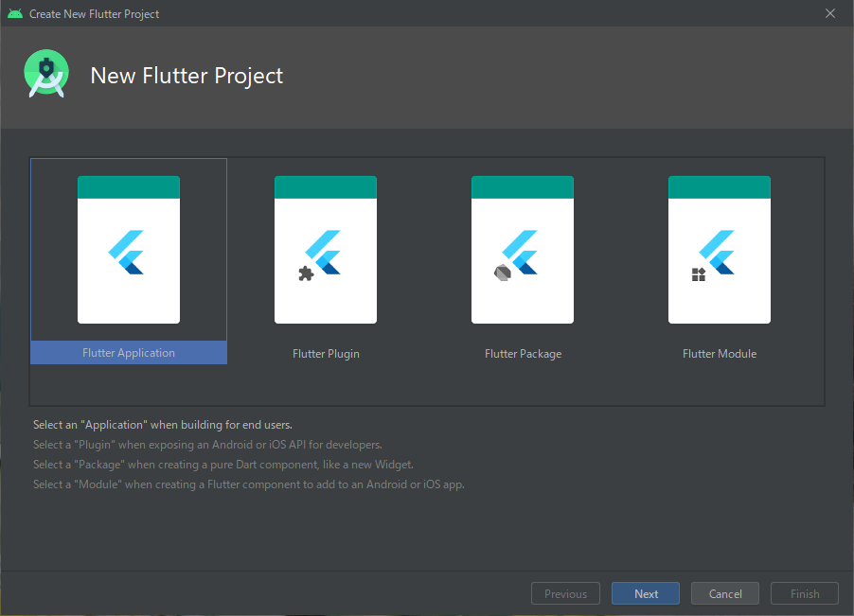
Task: Click the Create New Flutter Project window title
Action: (x=95, y=14)
